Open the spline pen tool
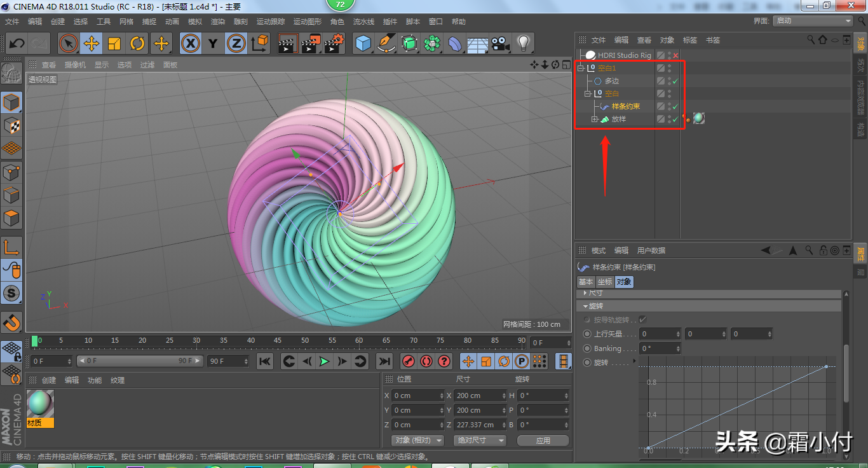Screen dimensions: 868x468 (x=386, y=44)
